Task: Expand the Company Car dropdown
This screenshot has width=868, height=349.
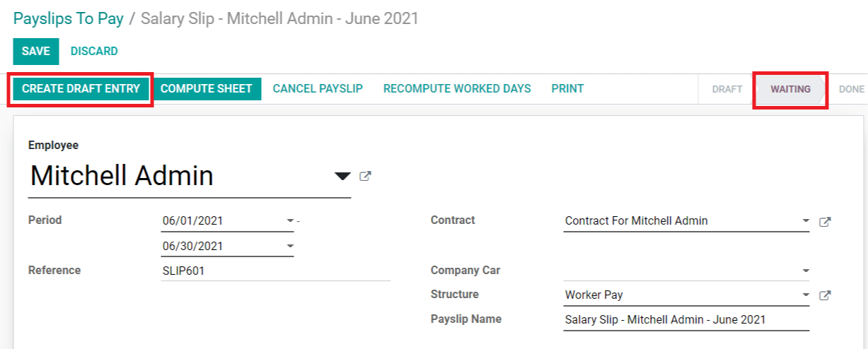Action: coord(806,271)
